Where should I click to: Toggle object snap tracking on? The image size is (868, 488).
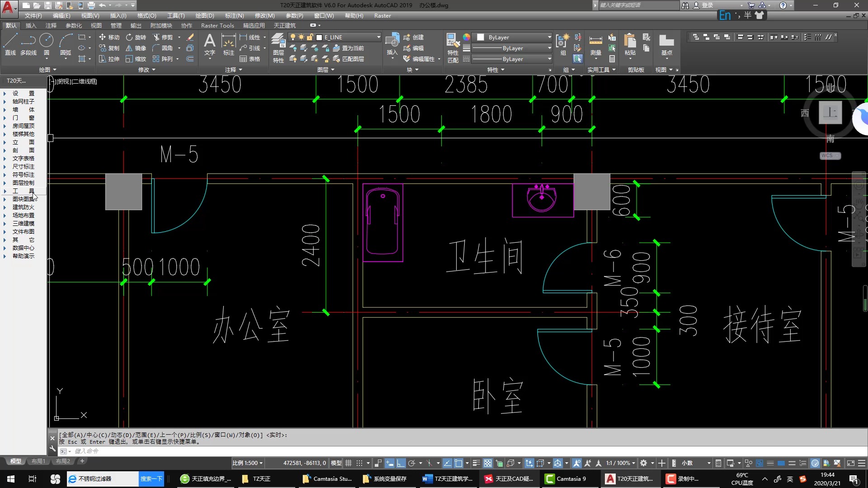448,463
